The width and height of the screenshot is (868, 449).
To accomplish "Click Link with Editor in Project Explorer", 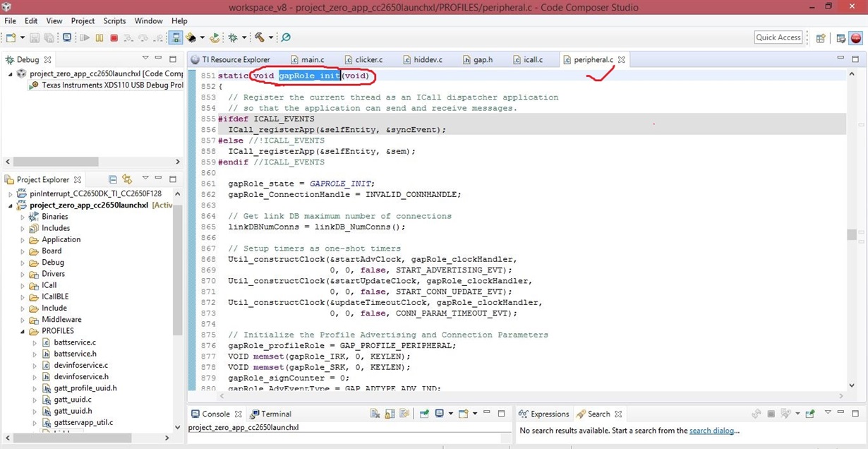I will click(127, 179).
